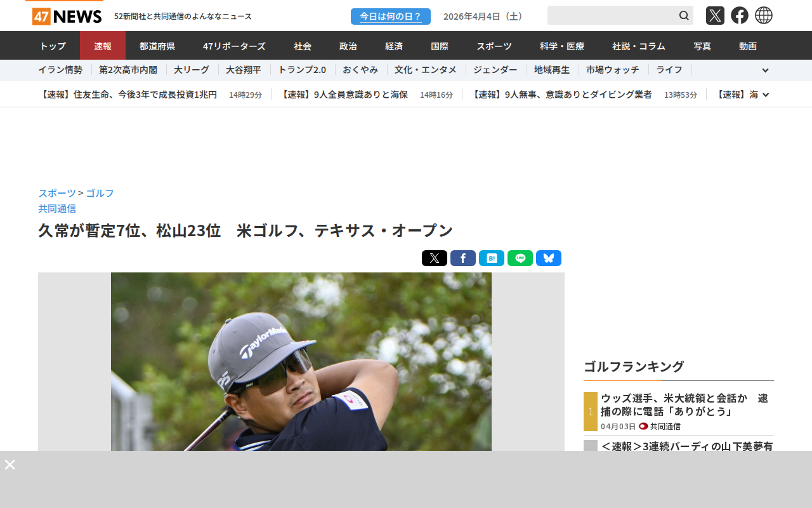Click the golfer article photo

301,362
